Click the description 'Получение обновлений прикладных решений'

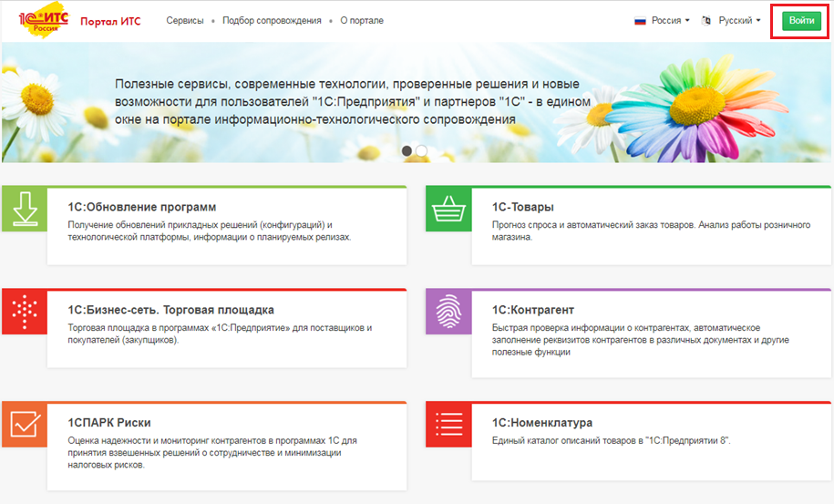pos(209,231)
